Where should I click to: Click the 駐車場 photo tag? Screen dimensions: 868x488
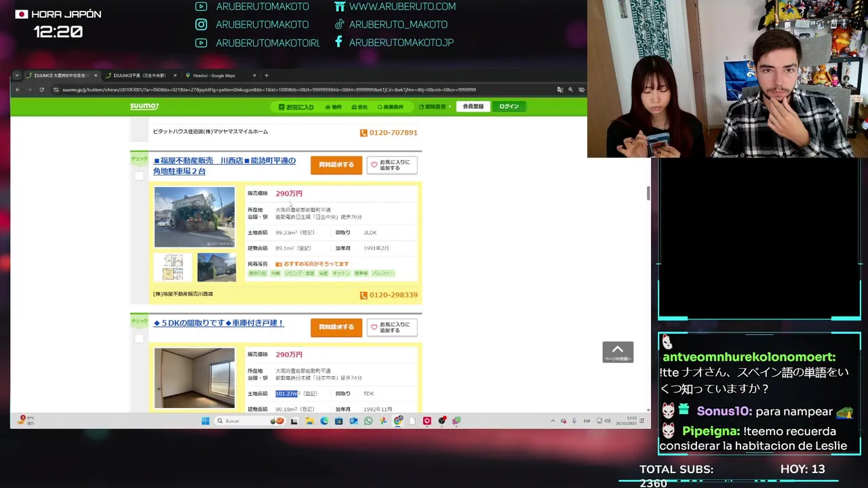(x=361, y=273)
